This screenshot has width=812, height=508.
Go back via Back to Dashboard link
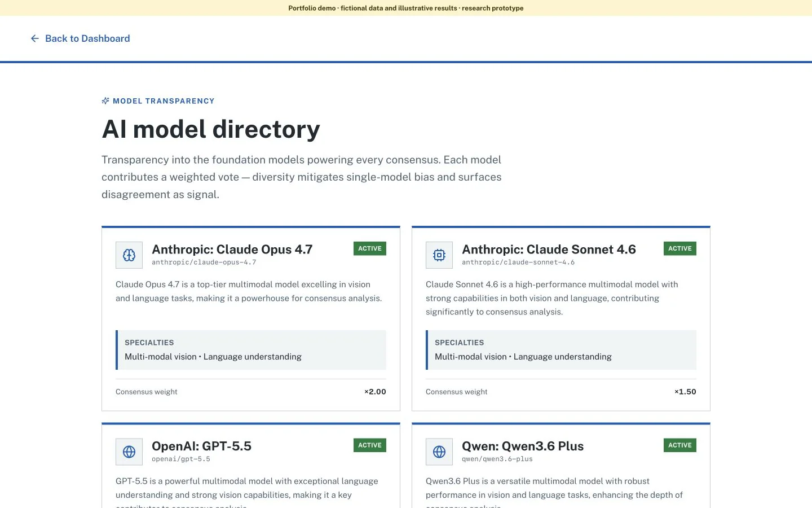(80, 38)
